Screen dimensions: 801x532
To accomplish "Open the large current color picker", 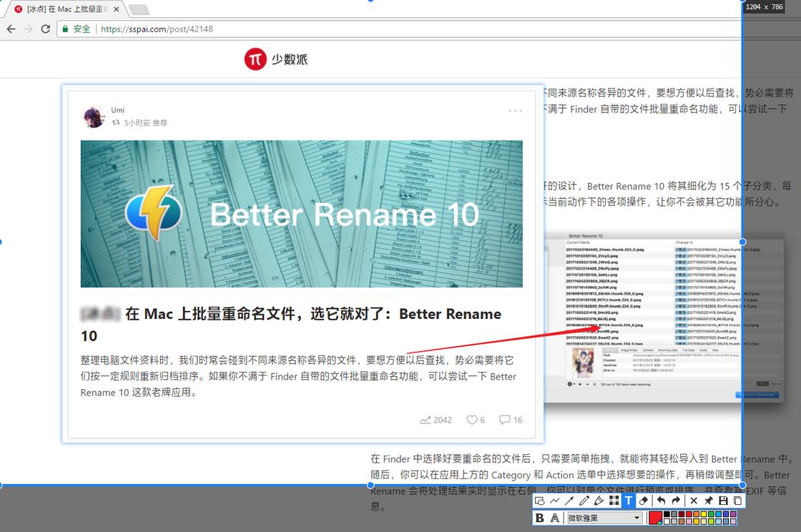I will pos(655,518).
